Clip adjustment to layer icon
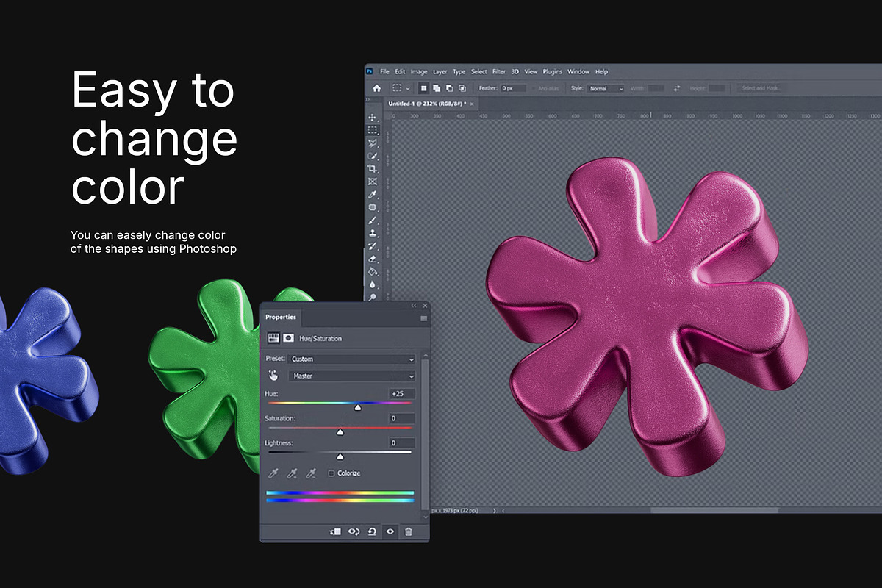 coord(336,531)
